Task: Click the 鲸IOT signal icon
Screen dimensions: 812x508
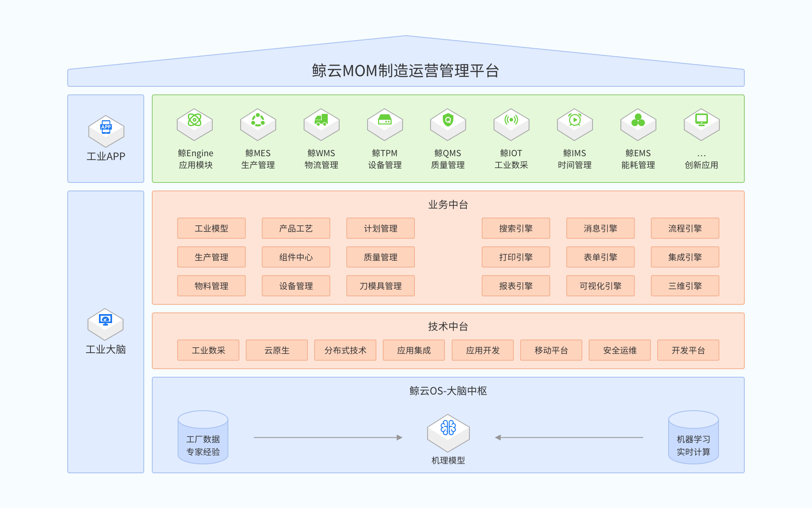Action: pos(511,124)
